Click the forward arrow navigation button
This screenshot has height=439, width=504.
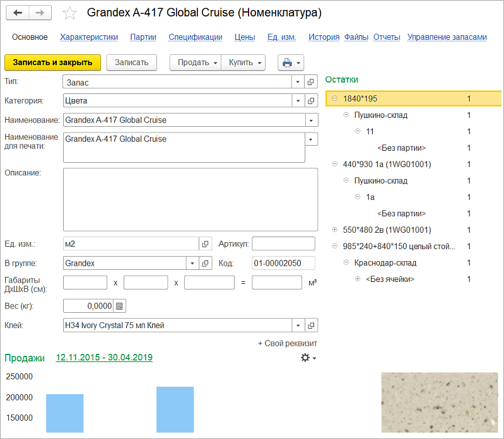[40, 13]
